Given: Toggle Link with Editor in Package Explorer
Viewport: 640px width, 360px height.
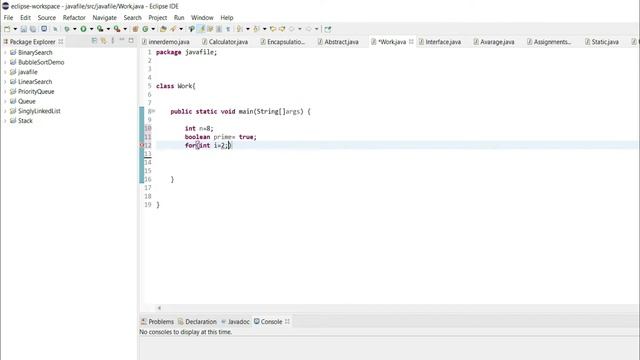Looking at the screenshot, I should 104,41.
